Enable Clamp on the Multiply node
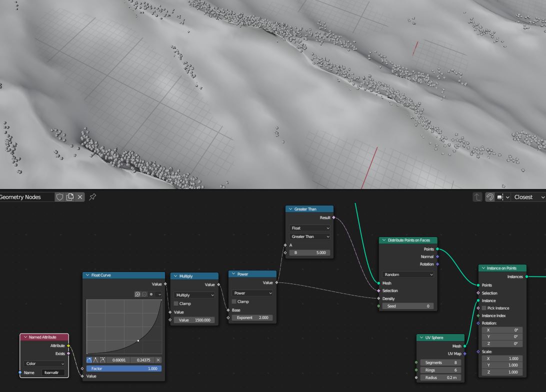Viewport: 546px width, 392px height. (x=176, y=303)
